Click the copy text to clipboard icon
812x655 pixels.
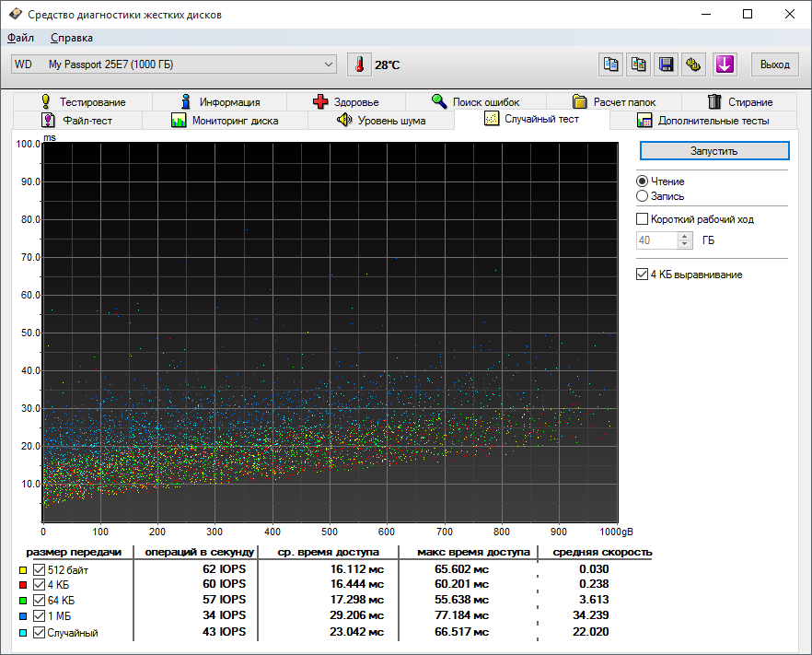(610, 64)
